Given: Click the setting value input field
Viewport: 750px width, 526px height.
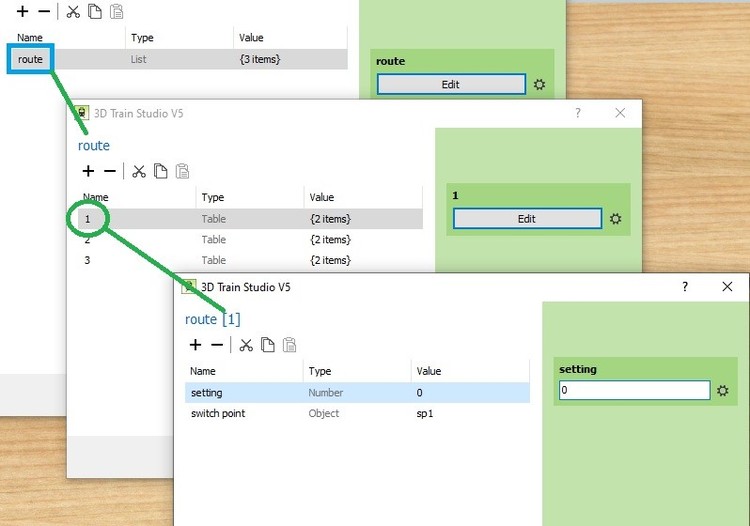Looking at the screenshot, I should click(634, 390).
